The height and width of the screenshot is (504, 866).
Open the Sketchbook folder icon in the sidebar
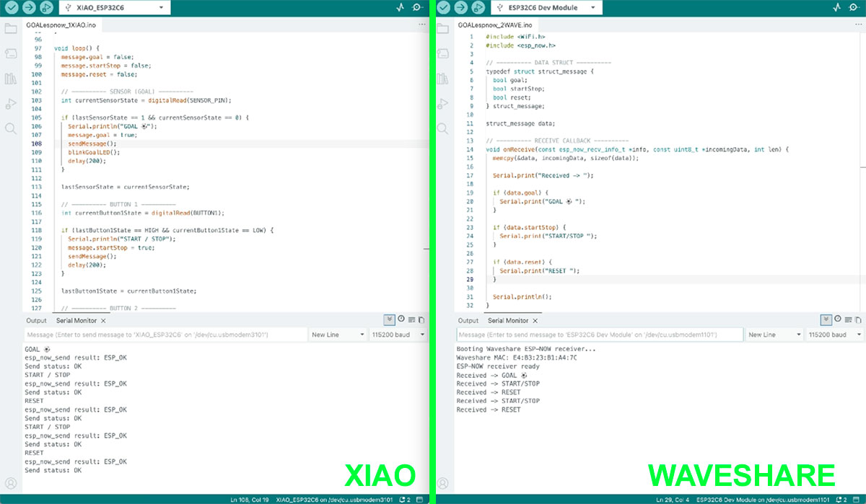tap(11, 29)
